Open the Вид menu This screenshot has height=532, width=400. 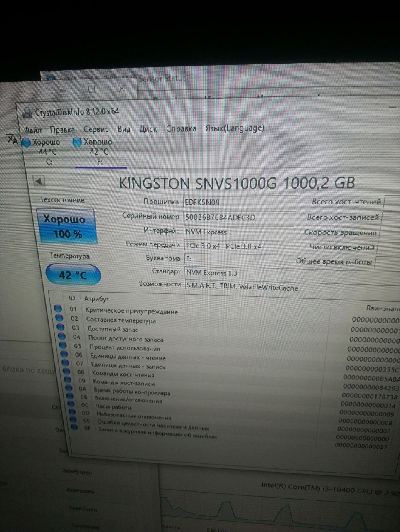coord(124,129)
